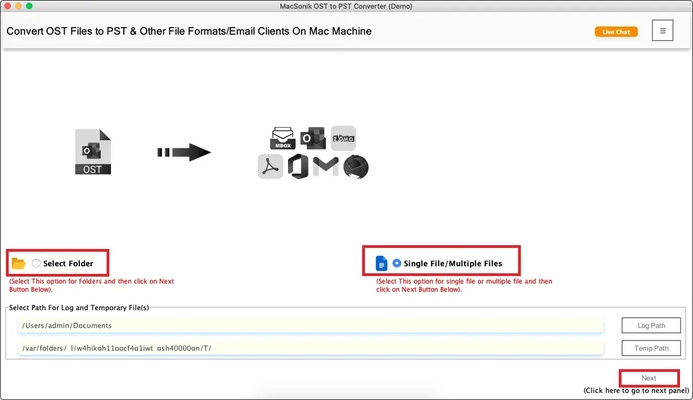Click the blue document file icon

(x=381, y=263)
